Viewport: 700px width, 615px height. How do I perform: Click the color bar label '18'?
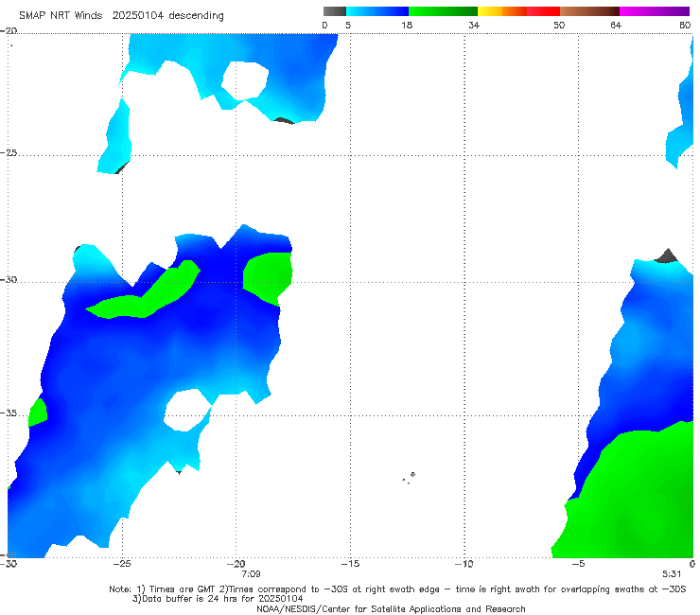point(407,26)
